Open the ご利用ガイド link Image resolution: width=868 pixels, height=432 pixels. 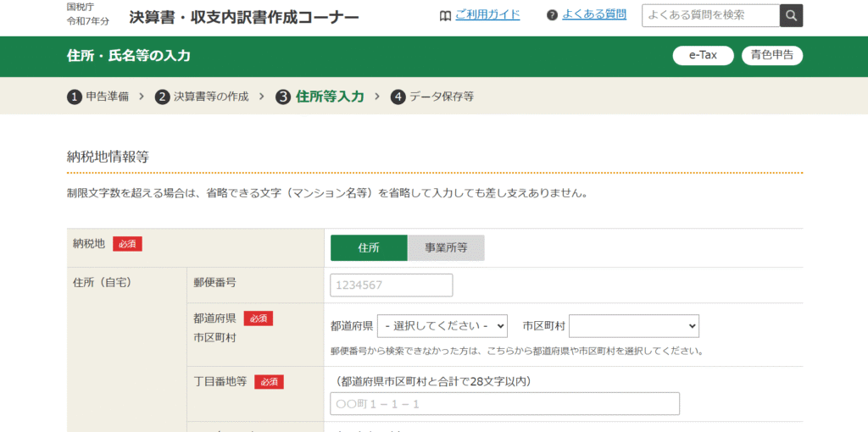(487, 15)
